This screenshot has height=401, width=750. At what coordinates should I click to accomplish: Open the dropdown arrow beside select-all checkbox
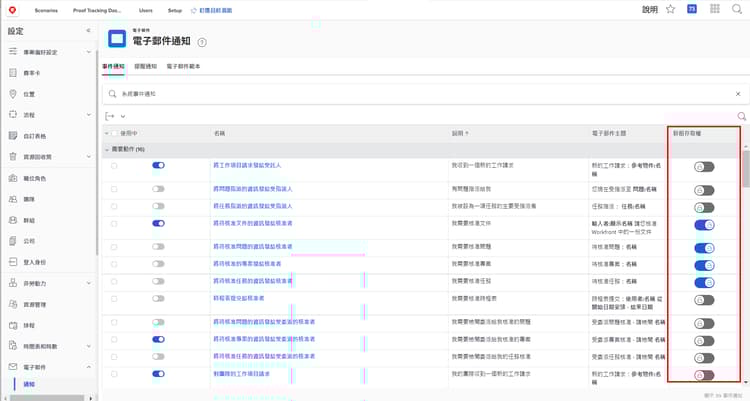point(107,134)
